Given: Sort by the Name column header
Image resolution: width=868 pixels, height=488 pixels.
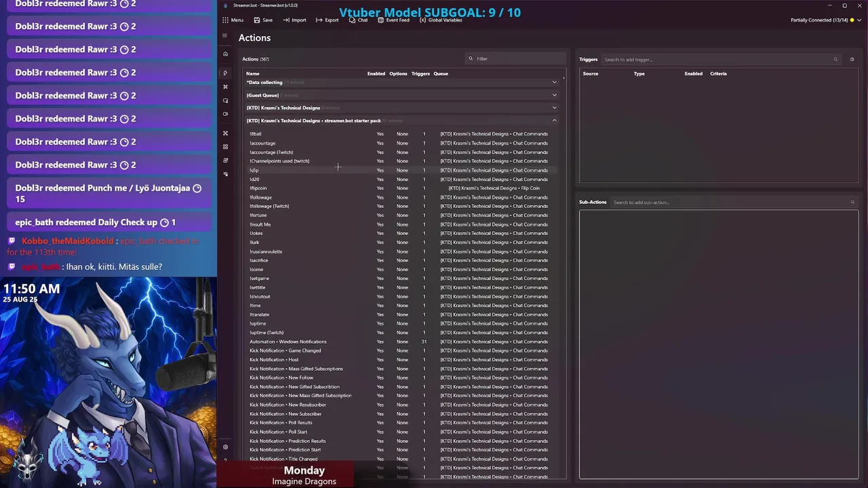Looking at the screenshot, I should (x=252, y=73).
